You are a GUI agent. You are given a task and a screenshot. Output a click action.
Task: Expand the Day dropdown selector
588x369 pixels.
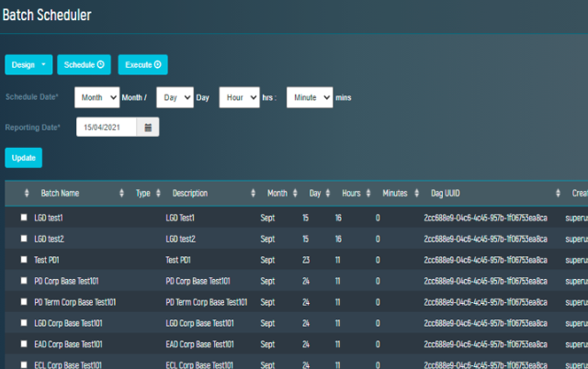coord(174,97)
